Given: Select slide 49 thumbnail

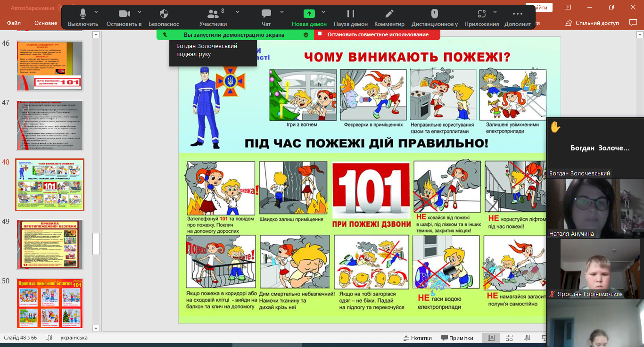Looking at the screenshot, I should 50,244.
